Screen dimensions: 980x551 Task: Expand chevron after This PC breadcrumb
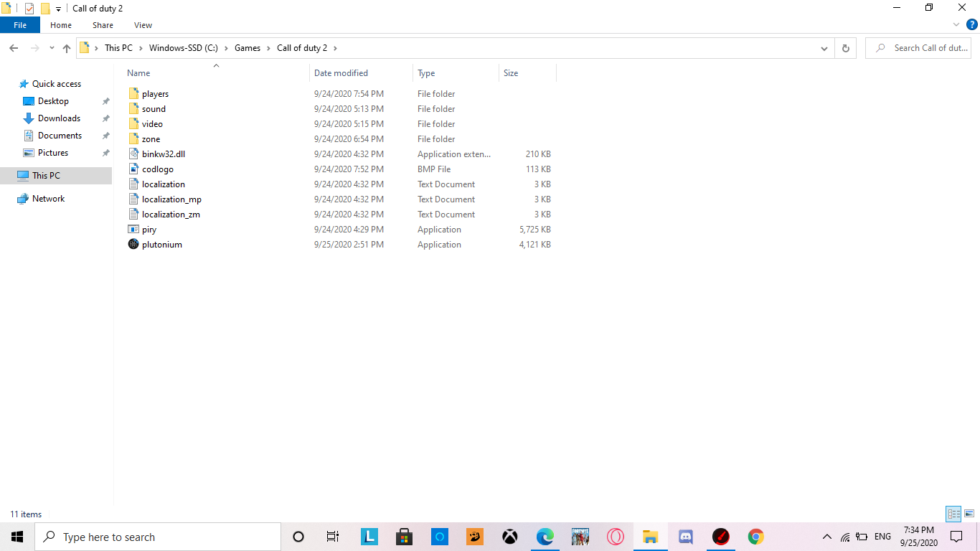(141, 48)
